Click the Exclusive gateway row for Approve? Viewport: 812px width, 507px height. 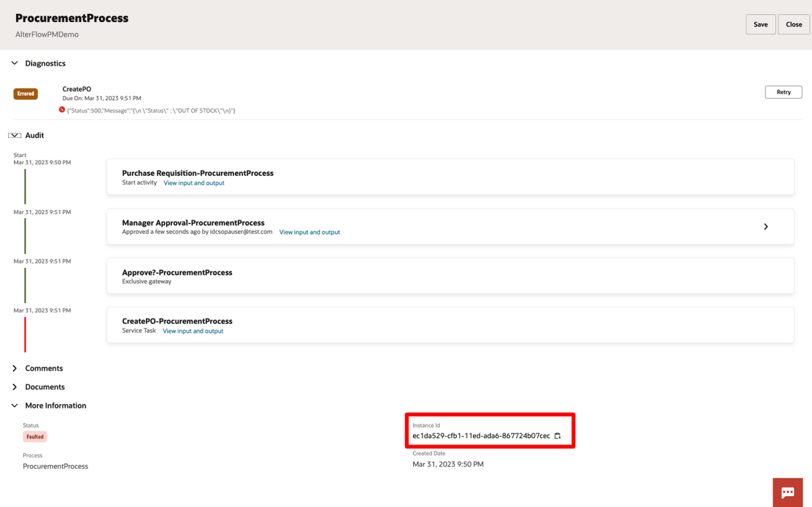(x=450, y=276)
